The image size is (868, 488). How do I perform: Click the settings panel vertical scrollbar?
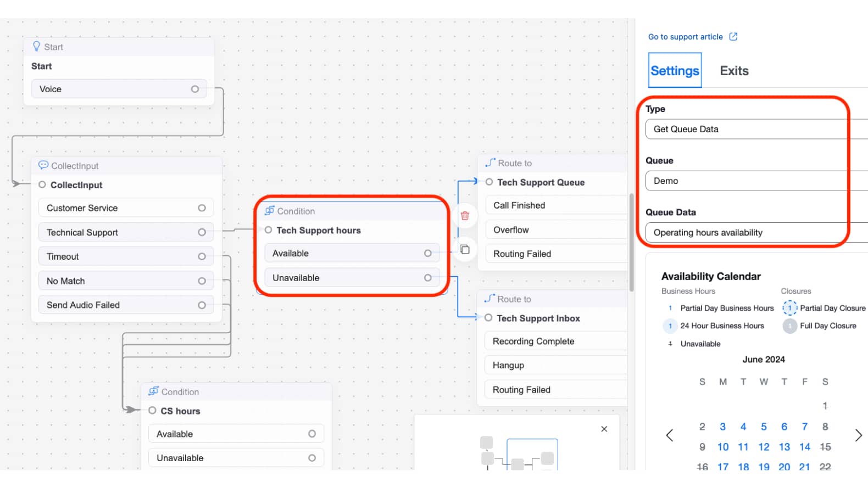pos(632,242)
